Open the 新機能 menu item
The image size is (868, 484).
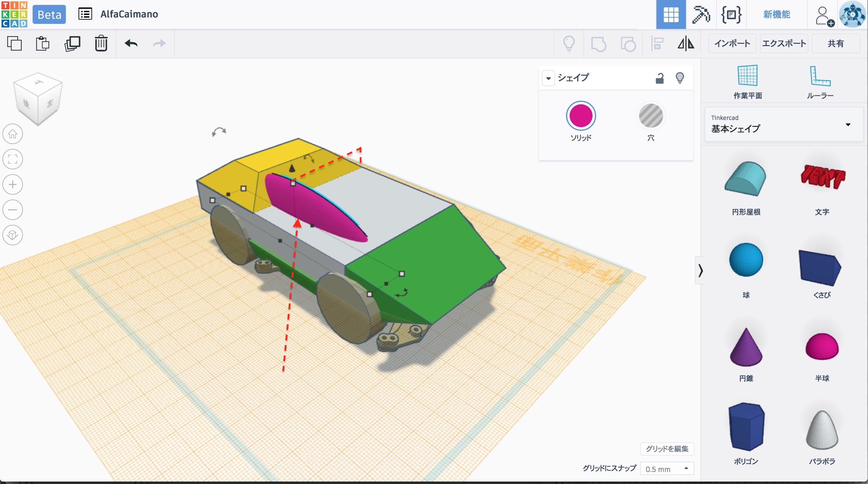(777, 14)
